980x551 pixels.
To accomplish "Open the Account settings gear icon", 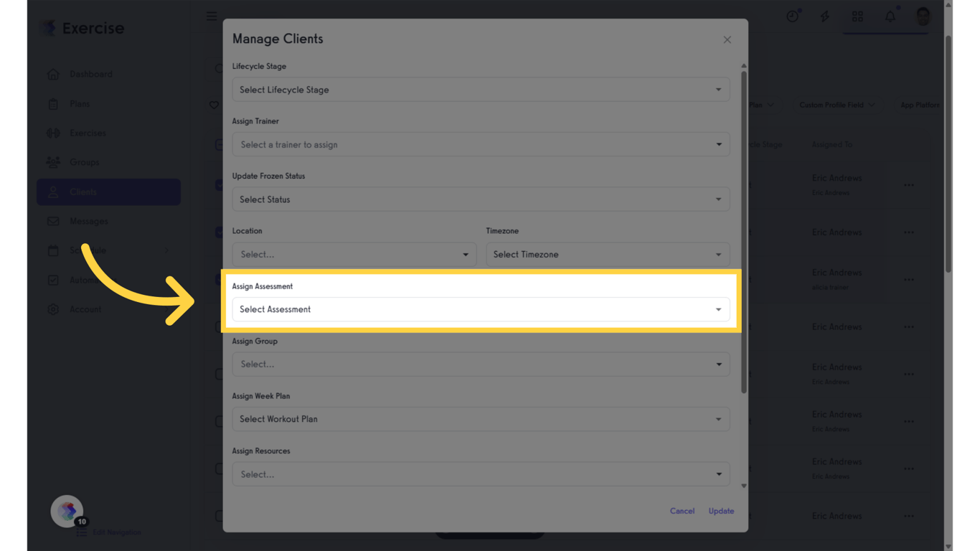I will pyautogui.click(x=53, y=309).
